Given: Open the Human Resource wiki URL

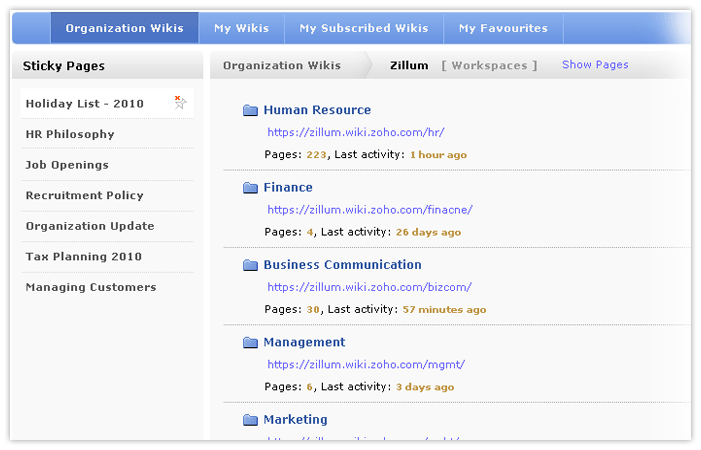Looking at the screenshot, I should pos(355,132).
